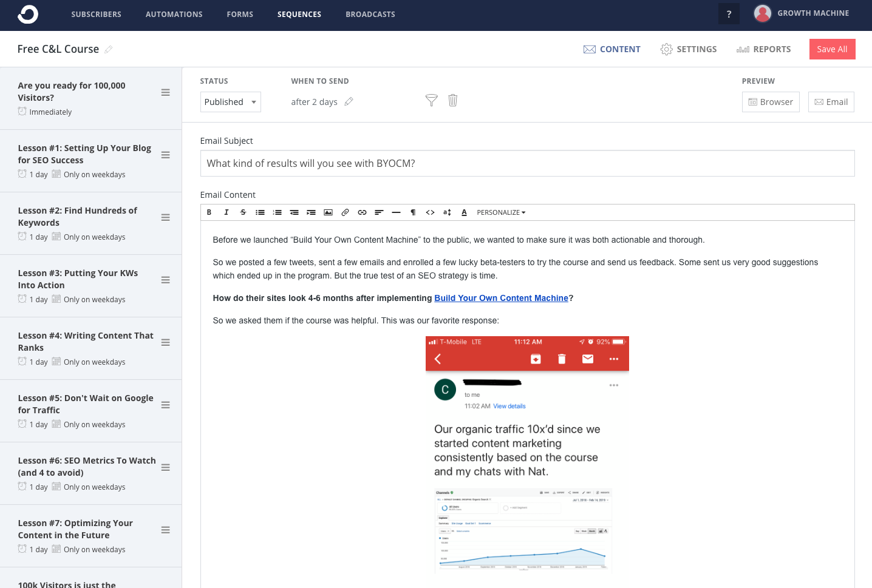Screen dimensions: 872x588
Task: Insert an image into the email
Action: tap(328, 212)
